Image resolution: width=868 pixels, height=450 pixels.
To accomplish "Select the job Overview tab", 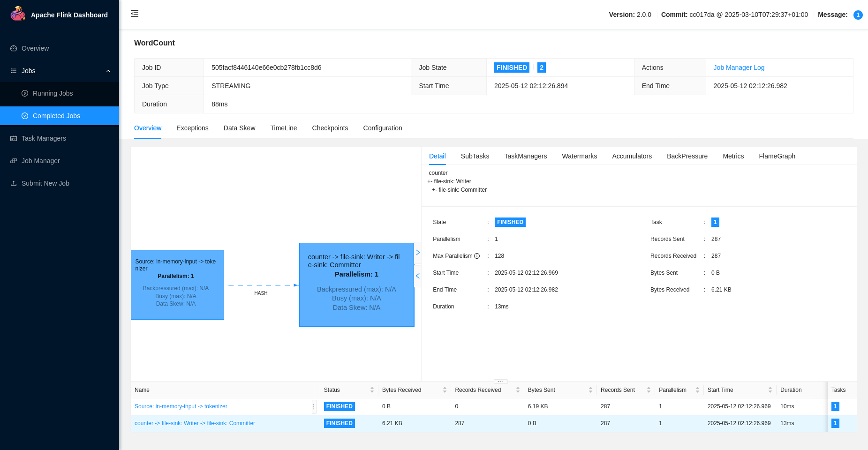I will tap(148, 128).
